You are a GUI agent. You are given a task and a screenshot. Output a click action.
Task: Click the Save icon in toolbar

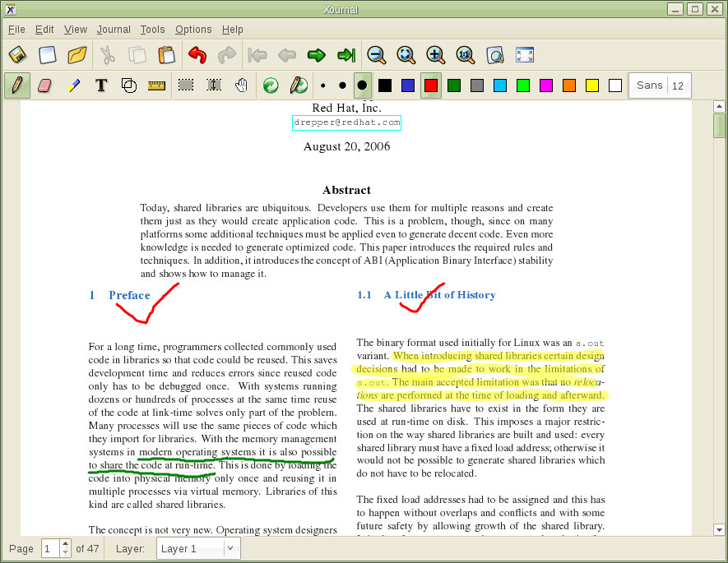coord(18,55)
